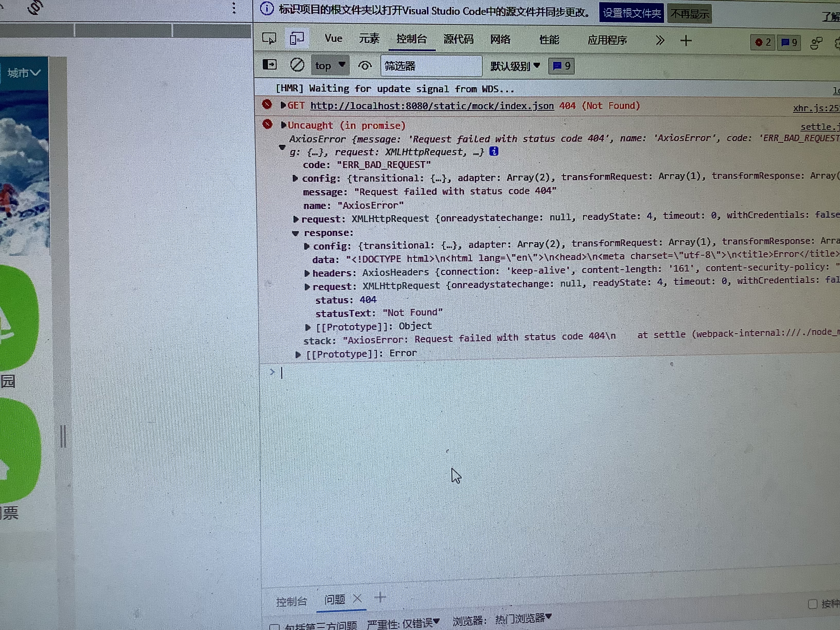Expand config inside response
This screenshot has height=630, width=840.
[307, 247]
